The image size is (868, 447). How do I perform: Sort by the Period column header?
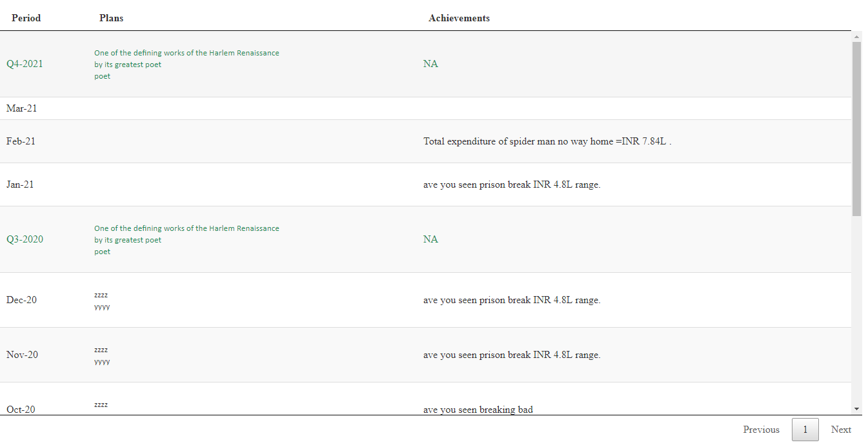click(x=26, y=18)
